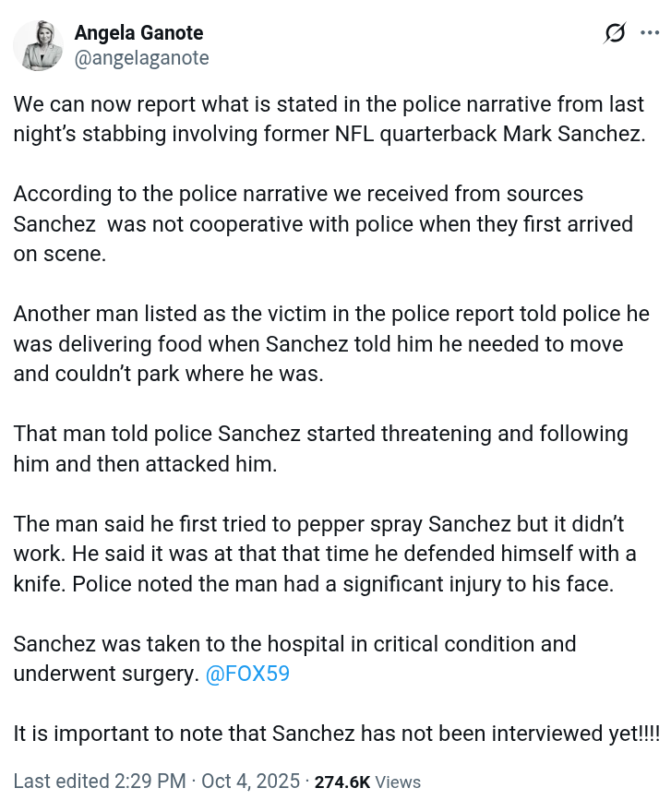The width and height of the screenshot is (671, 812).
Task: Open the @angelaganote handle link
Action: 141,58
